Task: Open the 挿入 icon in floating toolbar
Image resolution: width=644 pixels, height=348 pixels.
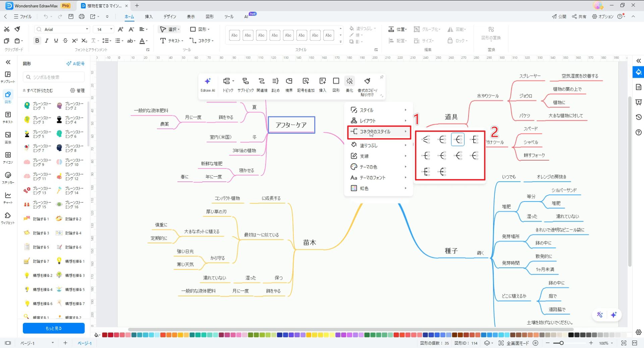Action: click(x=322, y=81)
